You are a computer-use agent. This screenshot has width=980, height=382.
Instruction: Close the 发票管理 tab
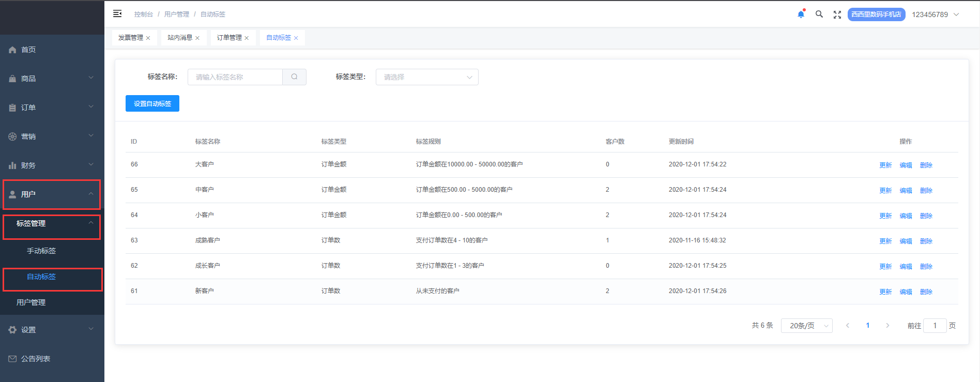pyautogui.click(x=148, y=38)
